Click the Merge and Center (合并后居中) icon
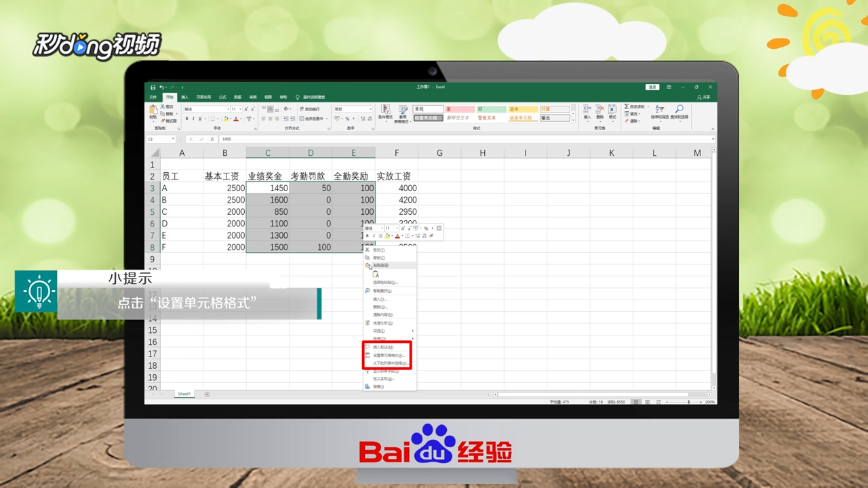This screenshot has height=488, width=868. point(310,119)
